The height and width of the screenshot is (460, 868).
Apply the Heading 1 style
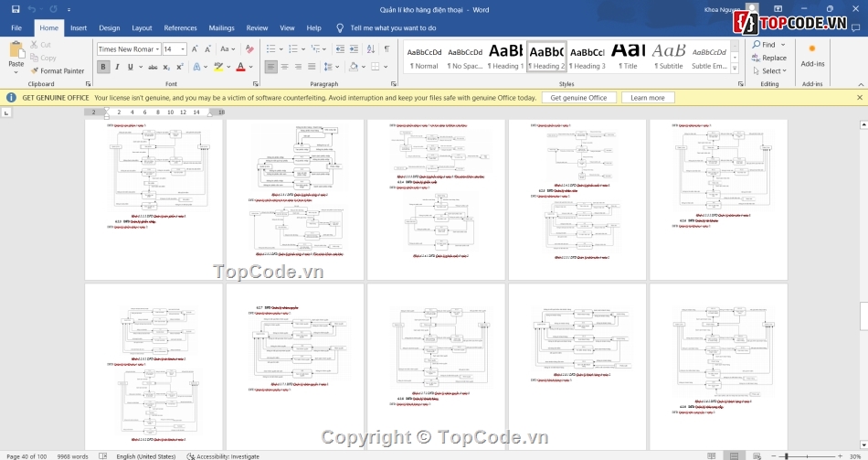tap(505, 57)
